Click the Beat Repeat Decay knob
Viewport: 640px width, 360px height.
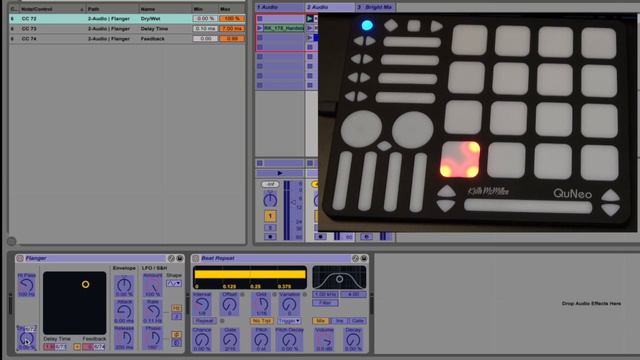pyautogui.click(x=353, y=340)
